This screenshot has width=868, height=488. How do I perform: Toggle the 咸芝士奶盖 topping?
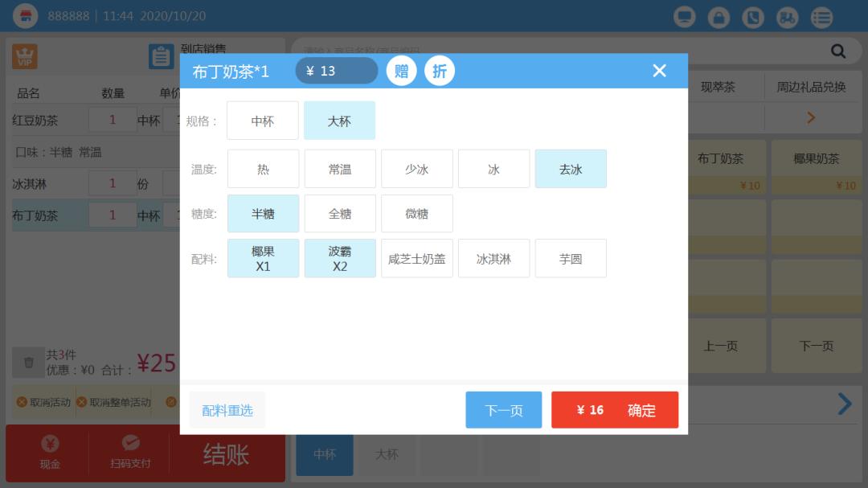pyautogui.click(x=416, y=258)
